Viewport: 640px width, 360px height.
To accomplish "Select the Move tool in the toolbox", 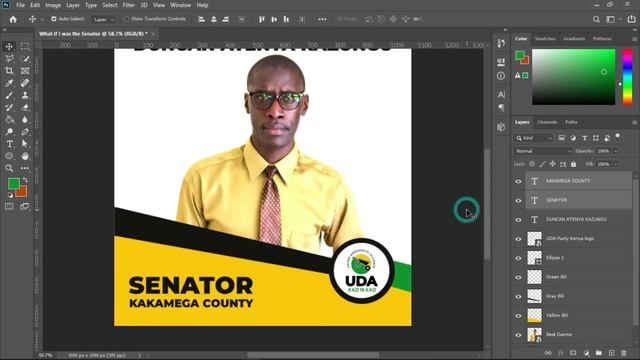I will pyautogui.click(x=9, y=46).
